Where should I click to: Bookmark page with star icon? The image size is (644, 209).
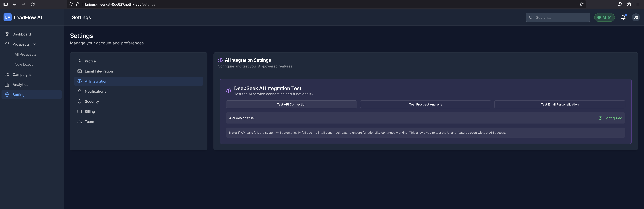[x=582, y=4]
